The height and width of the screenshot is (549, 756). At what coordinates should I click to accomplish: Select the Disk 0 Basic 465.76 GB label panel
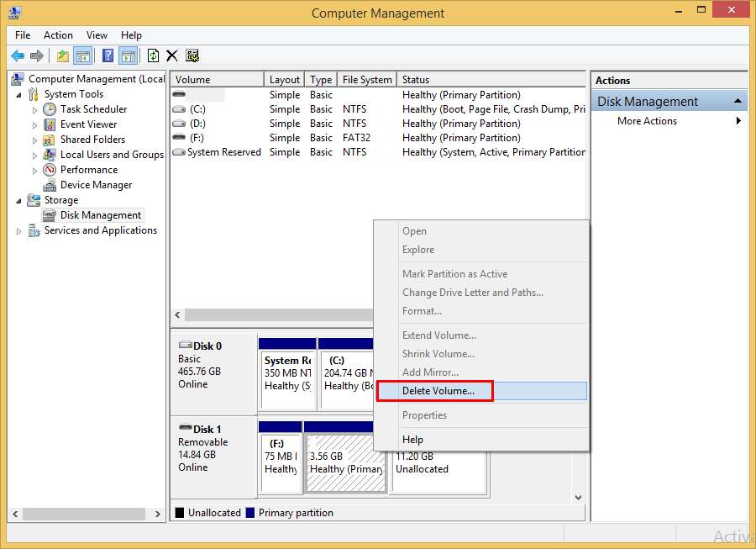pyautogui.click(x=213, y=374)
